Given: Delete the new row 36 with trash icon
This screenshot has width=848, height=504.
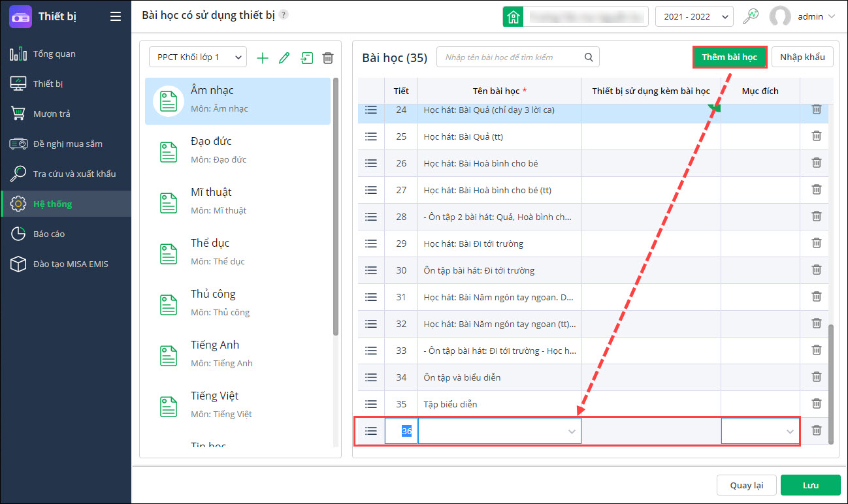Looking at the screenshot, I should click(x=816, y=430).
